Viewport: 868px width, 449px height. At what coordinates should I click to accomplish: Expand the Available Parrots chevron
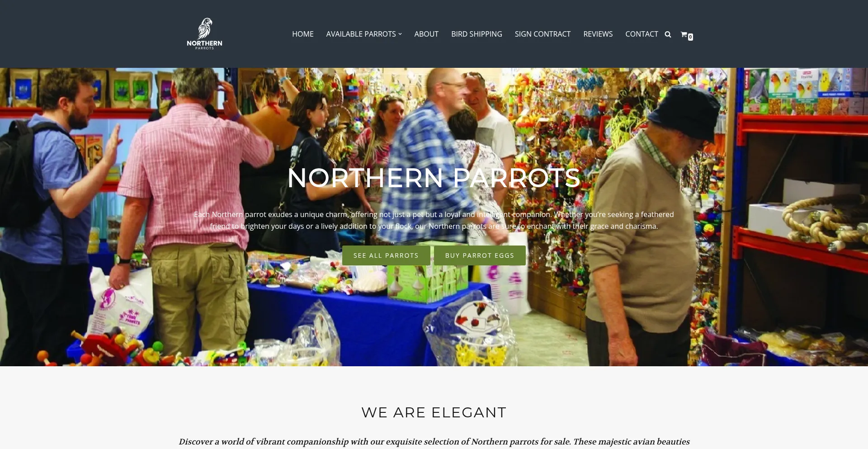click(400, 34)
